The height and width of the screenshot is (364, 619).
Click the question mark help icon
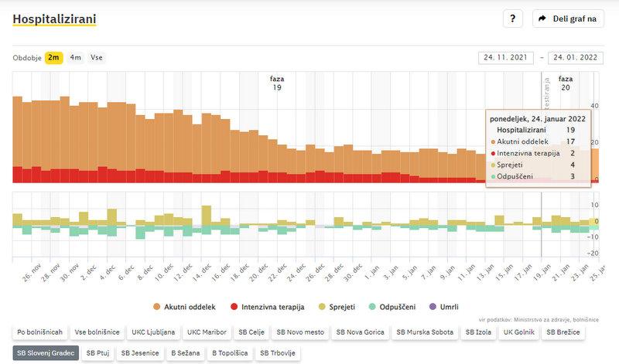pyautogui.click(x=513, y=19)
